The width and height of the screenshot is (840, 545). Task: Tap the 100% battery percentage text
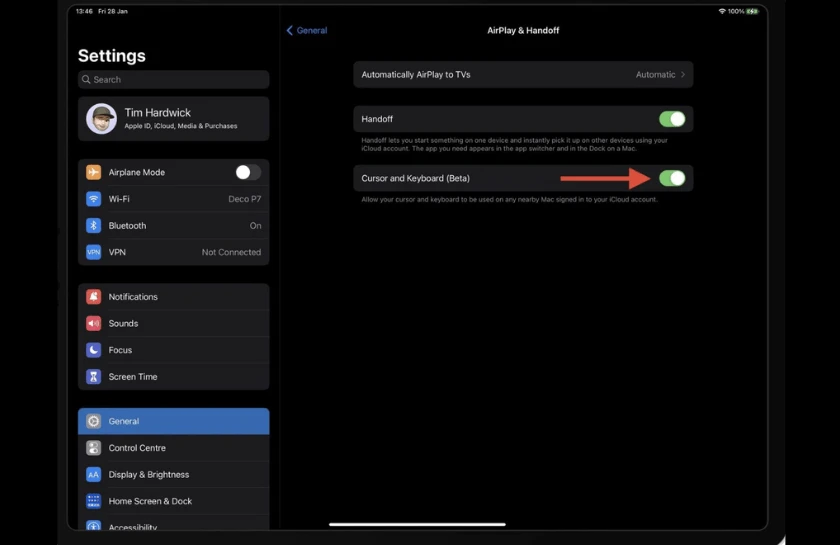[736, 11]
